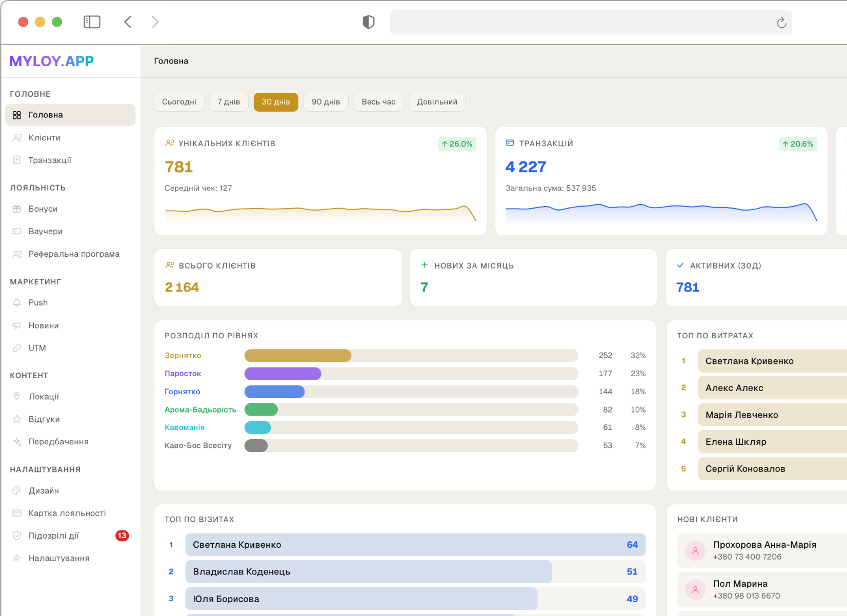
Task: Select the Відгуки star icon
Action: click(17, 419)
